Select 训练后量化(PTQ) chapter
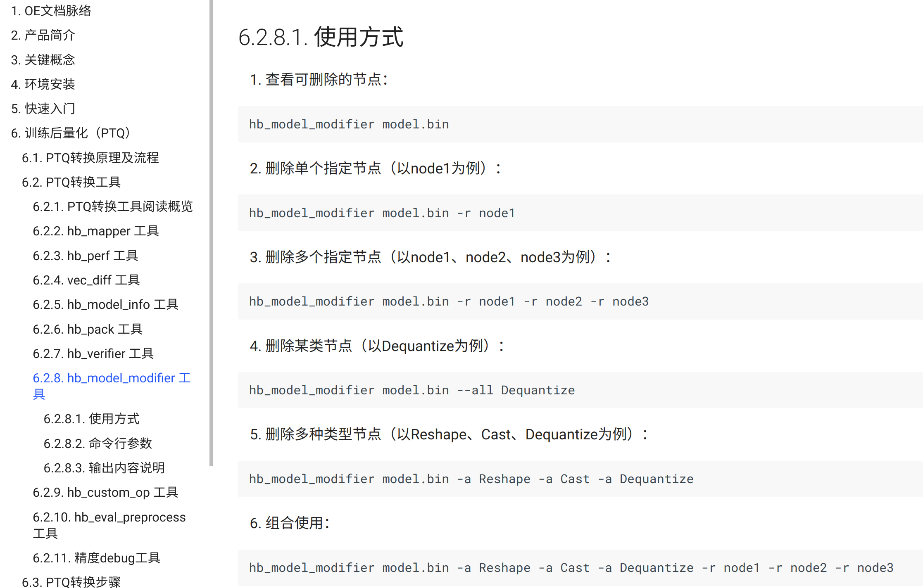Viewport: 923px width, 588px height. [71, 133]
